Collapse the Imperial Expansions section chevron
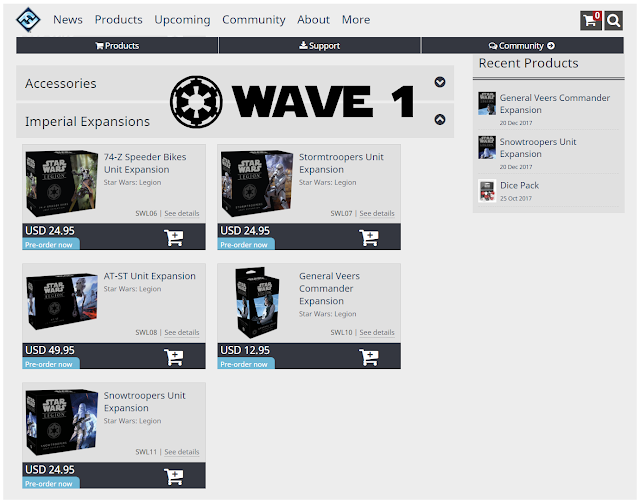 point(440,120)
